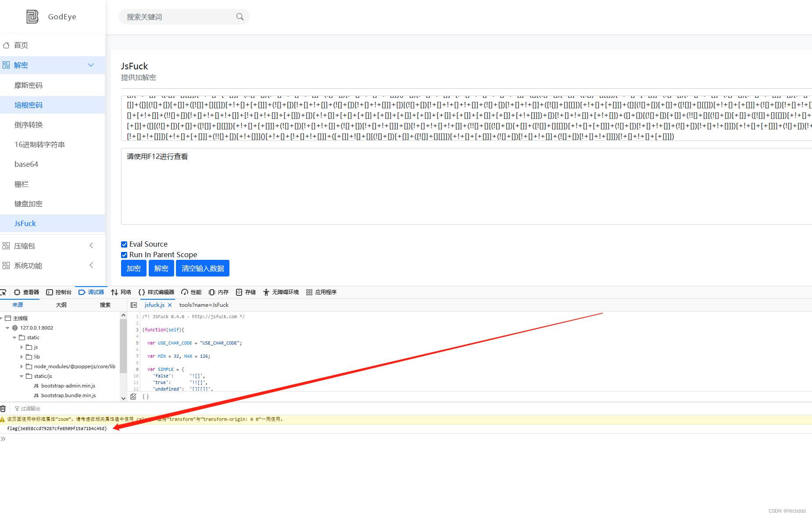Open 倒序转换 in the sidebar
The width and height of the screenshot is (812, 517).
(52, 125)
